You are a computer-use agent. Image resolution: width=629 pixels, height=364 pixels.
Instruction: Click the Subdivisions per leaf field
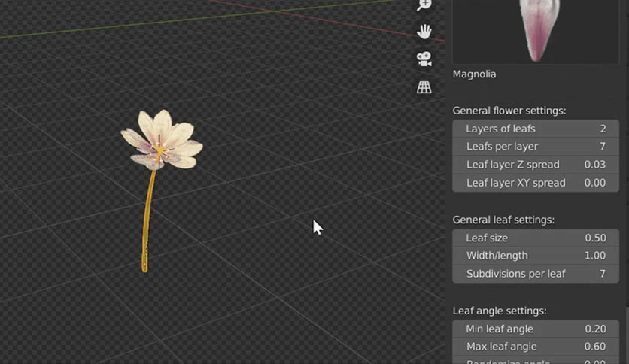click(x=536, y=274)
